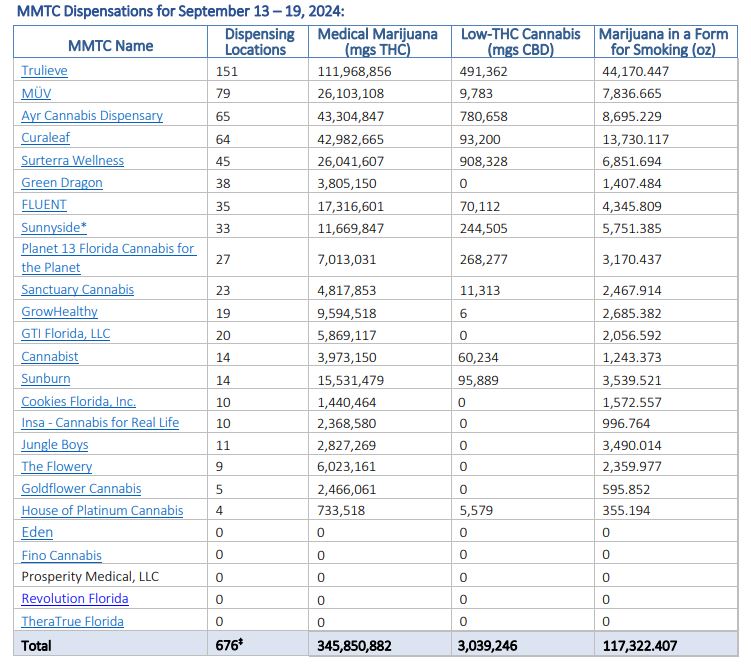
Task: Click the Dispensing Locations column header
Action: click(259, 41)
